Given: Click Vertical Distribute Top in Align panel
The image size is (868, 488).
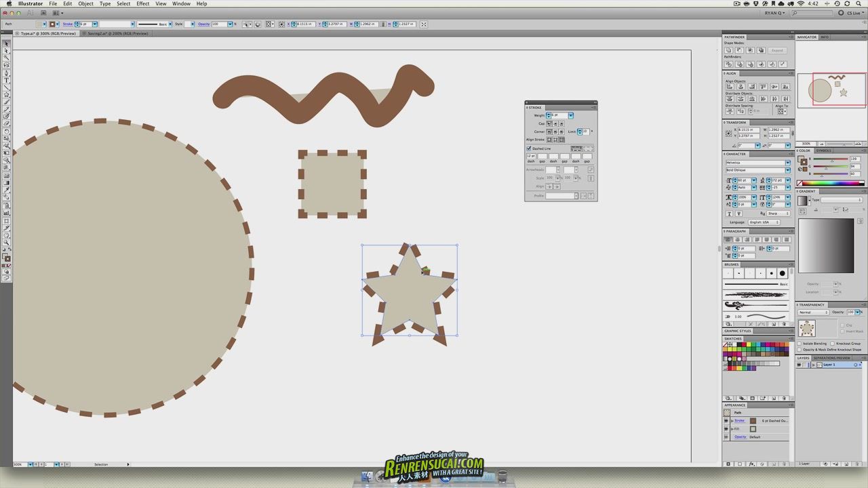Looking at the screenshot, I should click(730, 99).
